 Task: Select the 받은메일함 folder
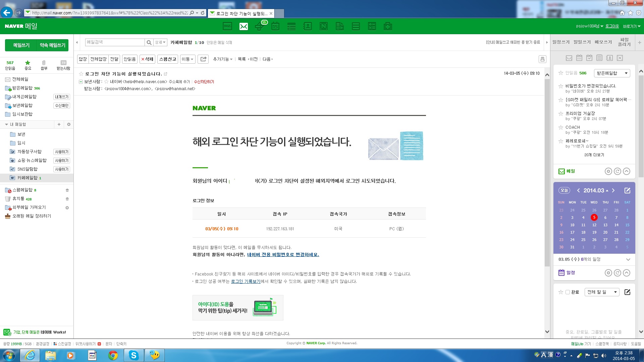click(22, 88)
